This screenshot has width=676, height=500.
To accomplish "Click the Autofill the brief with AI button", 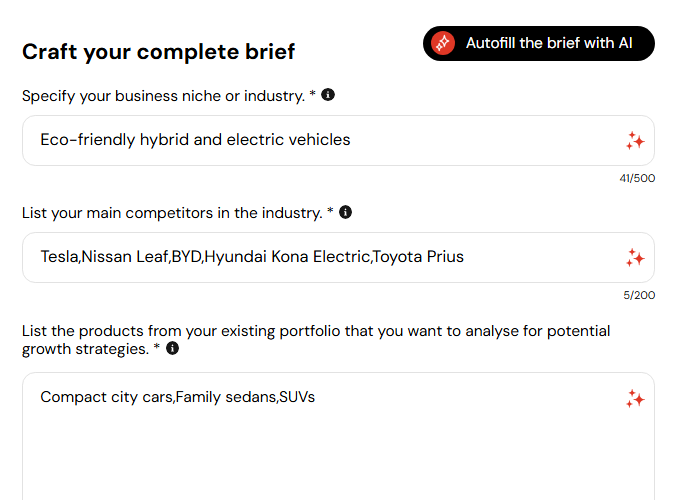I will click(538, 43).
